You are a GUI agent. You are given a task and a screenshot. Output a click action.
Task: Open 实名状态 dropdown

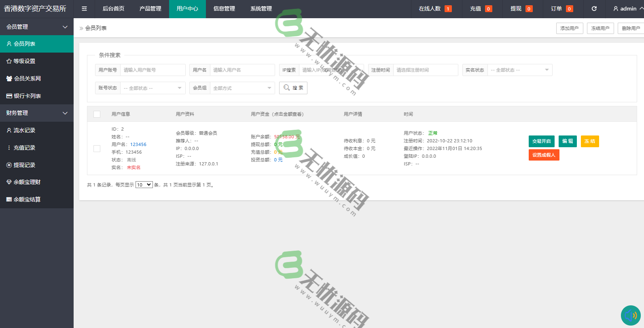(x=520, y=70)
